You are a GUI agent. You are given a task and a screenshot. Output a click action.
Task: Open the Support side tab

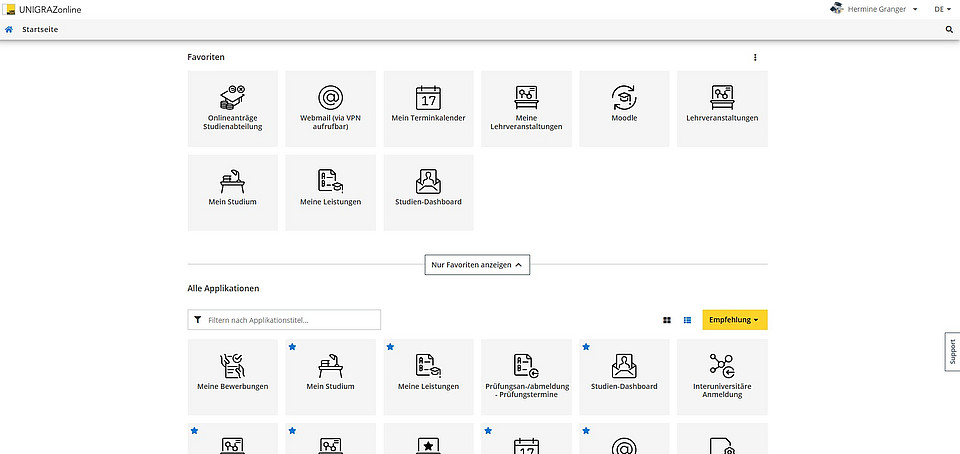[952, 352]
